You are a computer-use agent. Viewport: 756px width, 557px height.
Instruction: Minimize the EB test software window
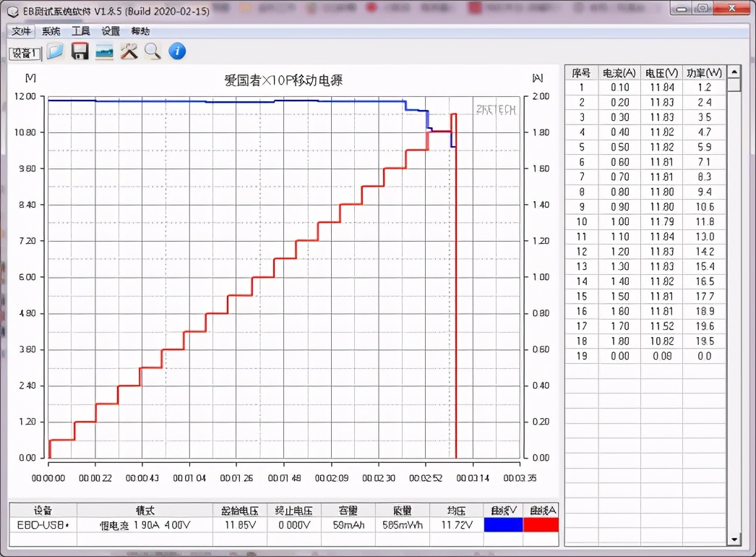pyautogui.click(x=681, y=9)
